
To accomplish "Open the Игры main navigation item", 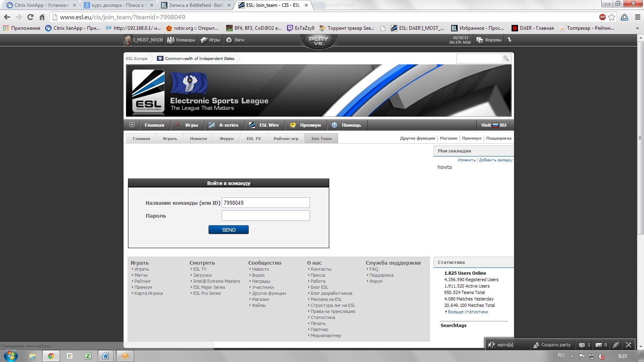I will [188, 125].
